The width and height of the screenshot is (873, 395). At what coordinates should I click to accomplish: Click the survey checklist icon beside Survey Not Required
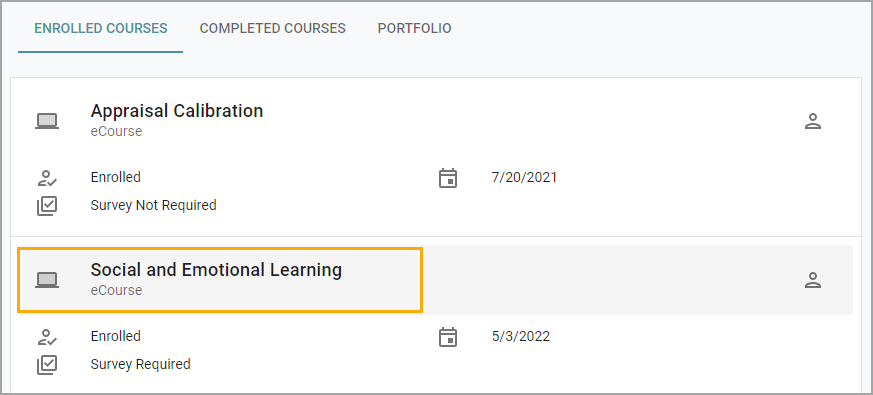[x=47, y=206]
